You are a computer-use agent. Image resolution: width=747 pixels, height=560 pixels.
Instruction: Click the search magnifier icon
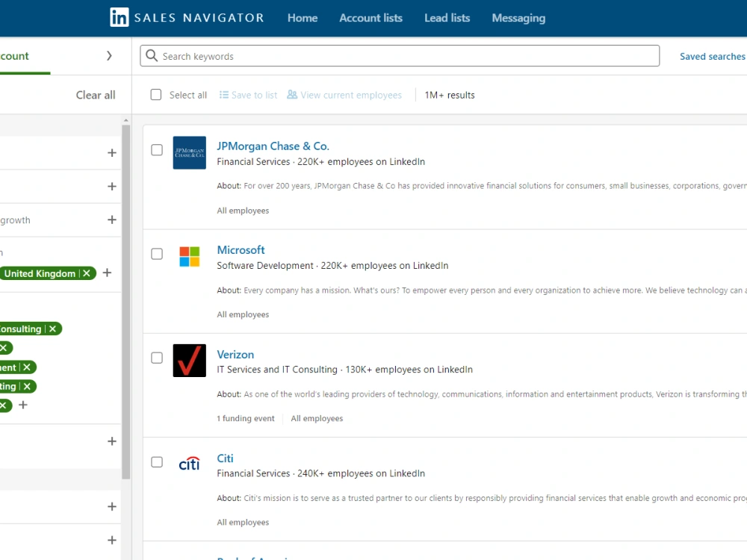[152, 56]
